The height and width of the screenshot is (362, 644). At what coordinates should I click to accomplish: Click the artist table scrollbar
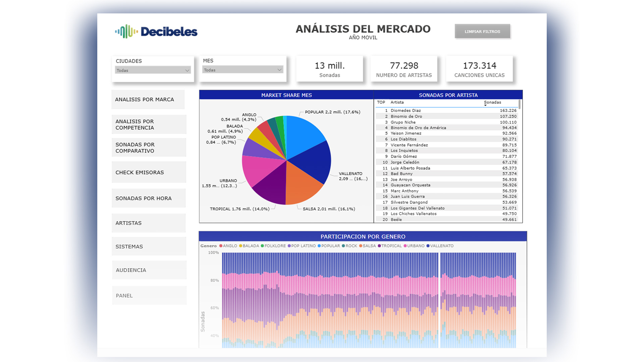tap(520, 104)
